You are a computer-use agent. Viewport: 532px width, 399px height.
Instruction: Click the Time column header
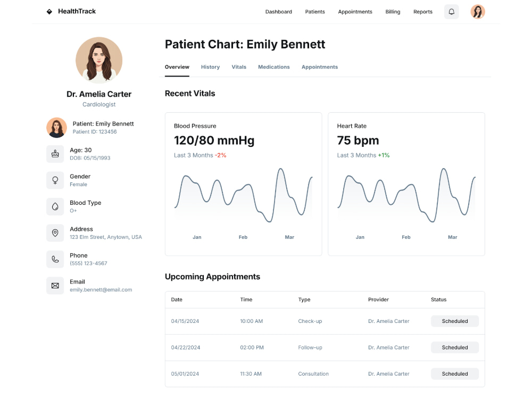click(246, 300)
